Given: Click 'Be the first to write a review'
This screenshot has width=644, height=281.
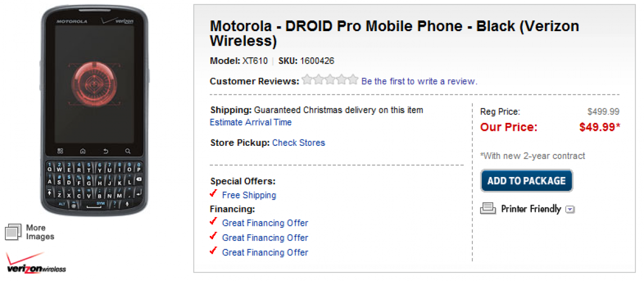Looking at the screenshot, I should [419, 81].
